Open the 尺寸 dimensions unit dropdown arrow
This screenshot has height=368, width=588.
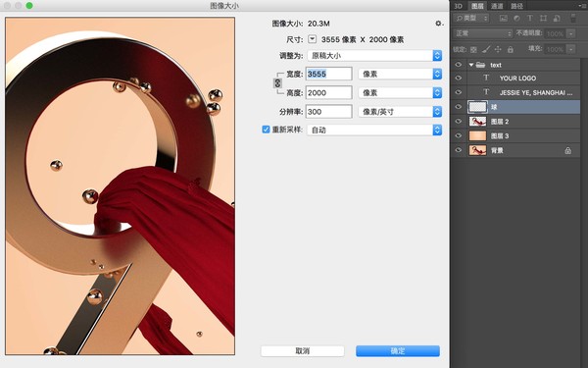tap(312, 39)
